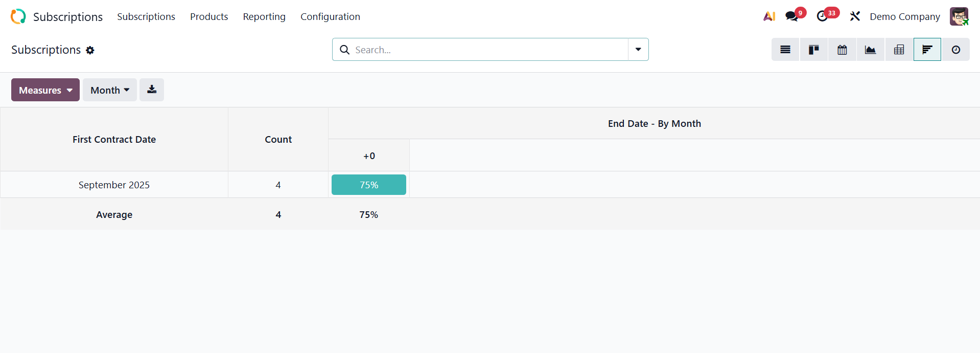
Task: Select the cohort view icon
Action: point(927,50)
